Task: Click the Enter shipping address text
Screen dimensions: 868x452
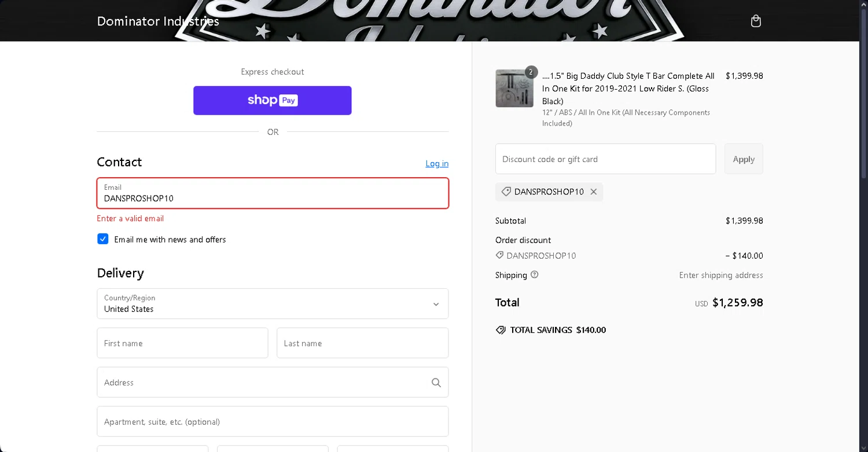Action: [x=721, y=275]
